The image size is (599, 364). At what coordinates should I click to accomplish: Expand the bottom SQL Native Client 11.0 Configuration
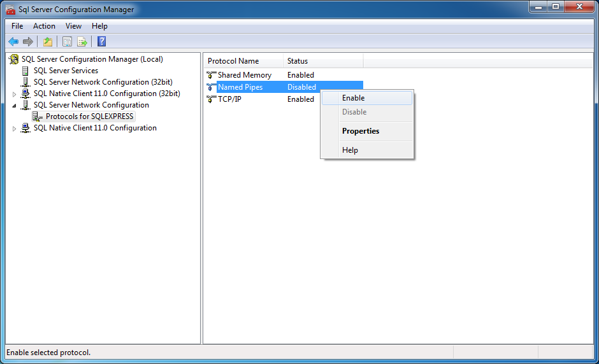15,129
